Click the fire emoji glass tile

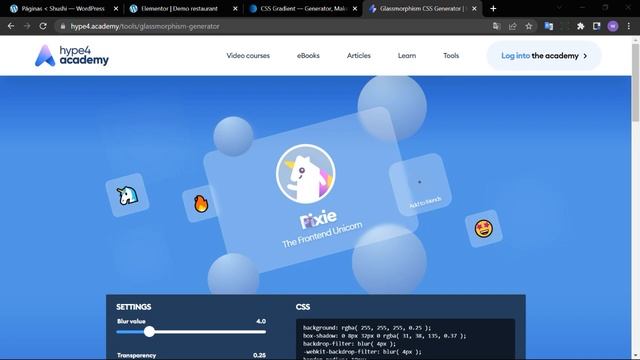coord(200,203)
